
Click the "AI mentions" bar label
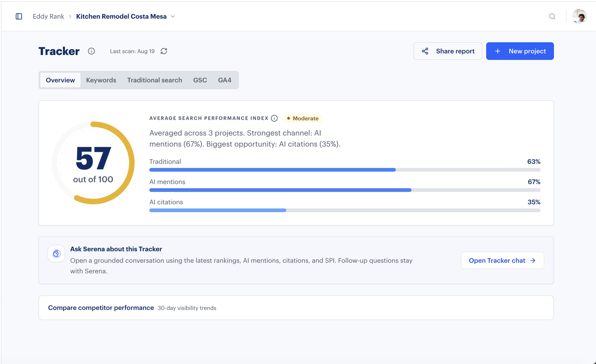tap(167, 182)
